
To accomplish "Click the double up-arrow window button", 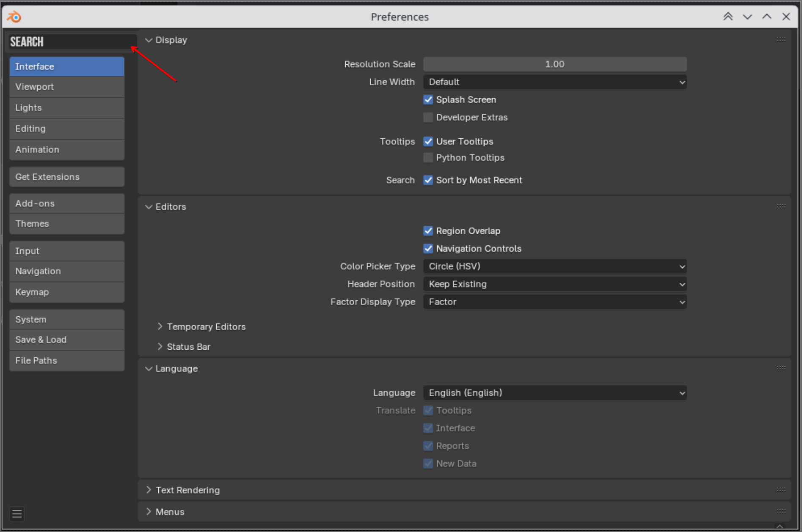I will pos(728,16).
